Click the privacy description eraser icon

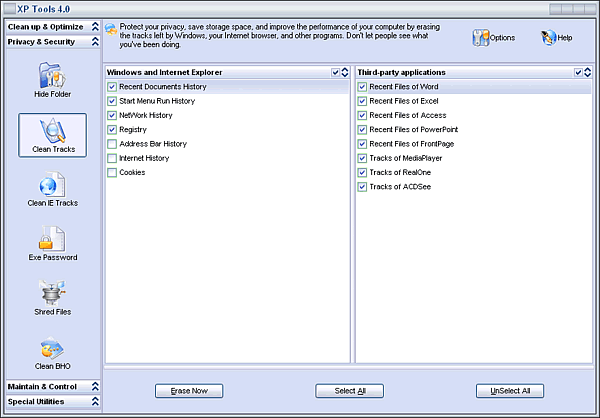pyautogui.click(x=111, y=29)
